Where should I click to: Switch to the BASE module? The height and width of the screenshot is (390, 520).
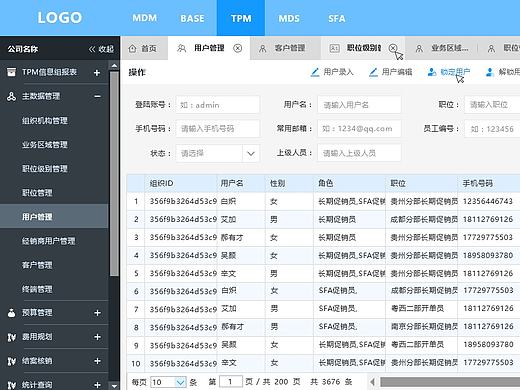tap(192, 18)
